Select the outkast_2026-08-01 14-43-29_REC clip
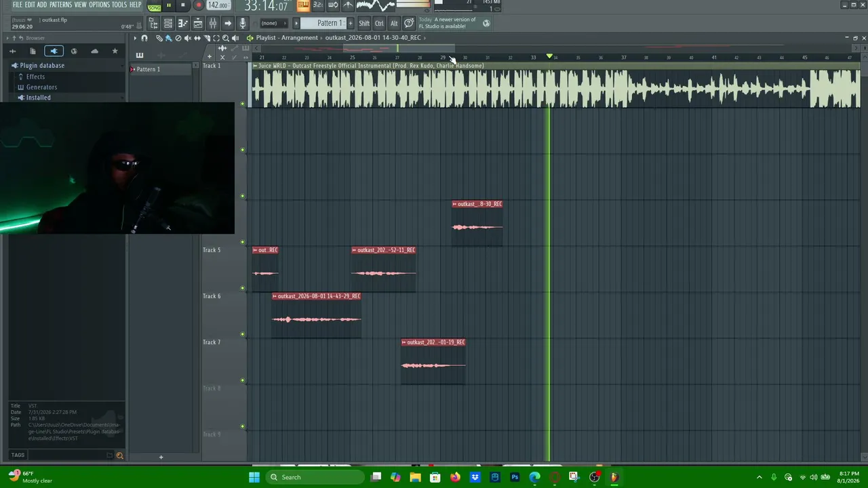 point(317,315)
